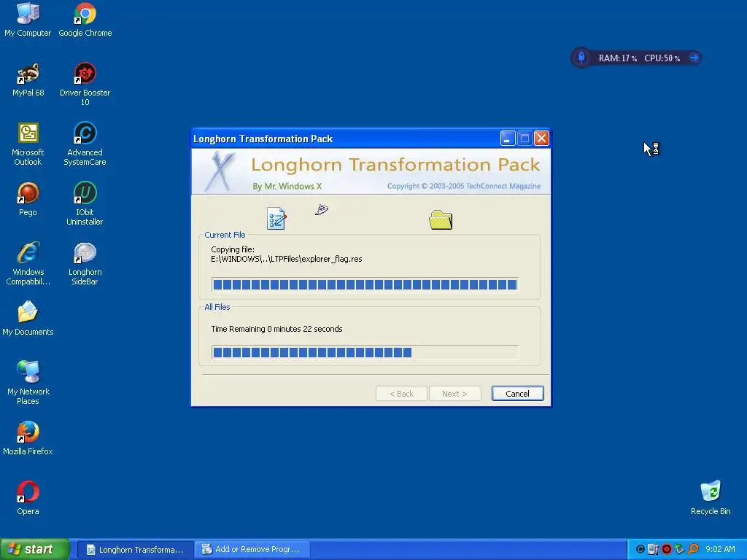Viewport: 747px width, 560px height.
Task: Click the Current File progress bar
Action: [x=365, y=284]
